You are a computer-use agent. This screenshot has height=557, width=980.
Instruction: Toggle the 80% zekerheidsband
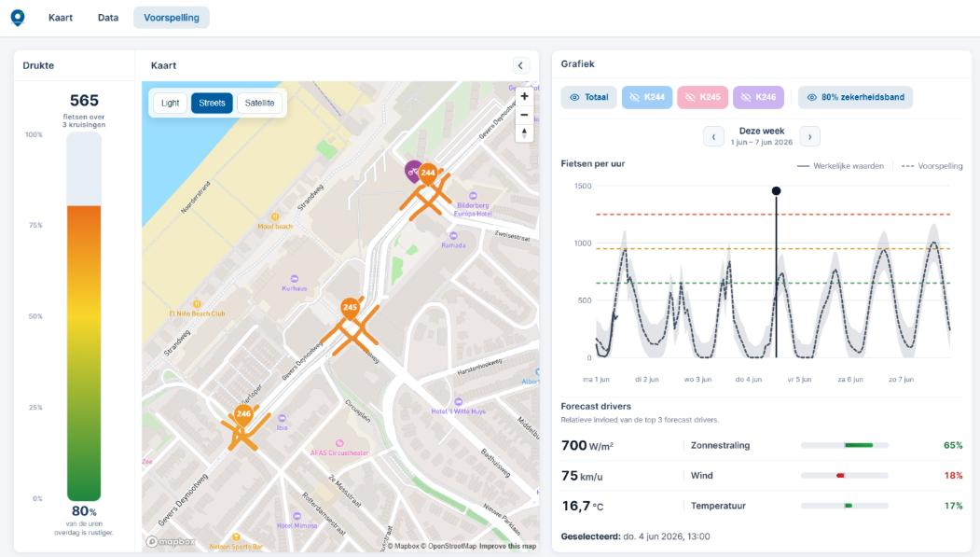(856, 97)
